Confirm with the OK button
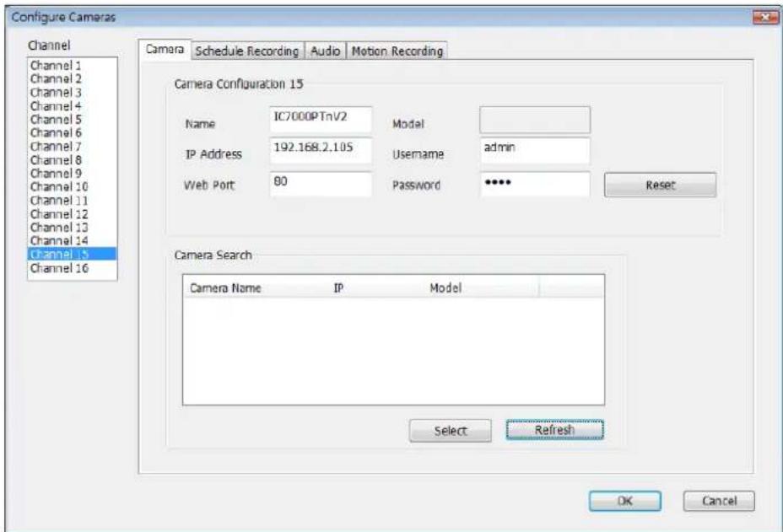This screenshot has width=783, height=532. pyautogui.click(x=624, y=501)
